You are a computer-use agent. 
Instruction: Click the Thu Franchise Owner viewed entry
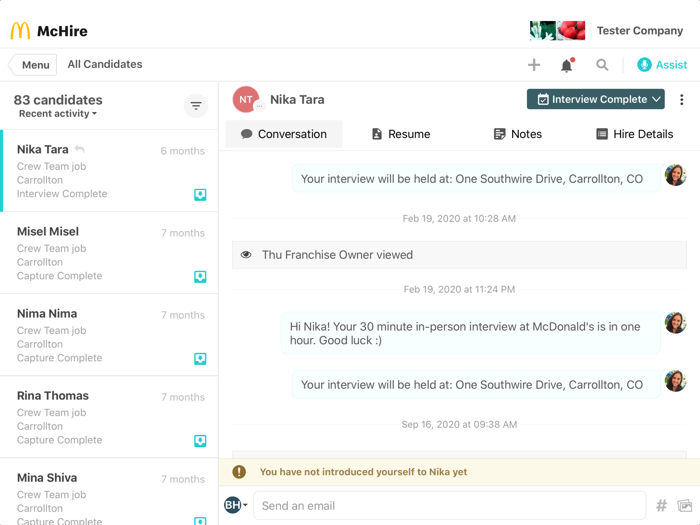[459, 255]
